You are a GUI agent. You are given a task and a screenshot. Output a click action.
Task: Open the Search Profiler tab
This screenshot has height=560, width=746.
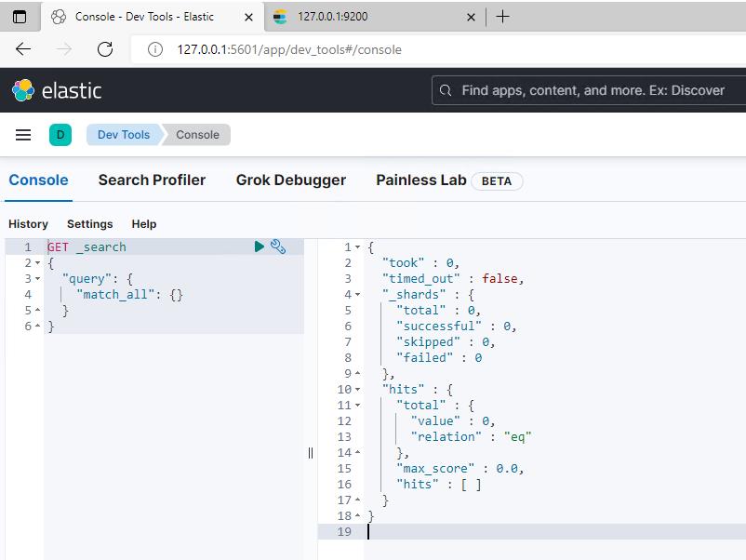(152, 180)
